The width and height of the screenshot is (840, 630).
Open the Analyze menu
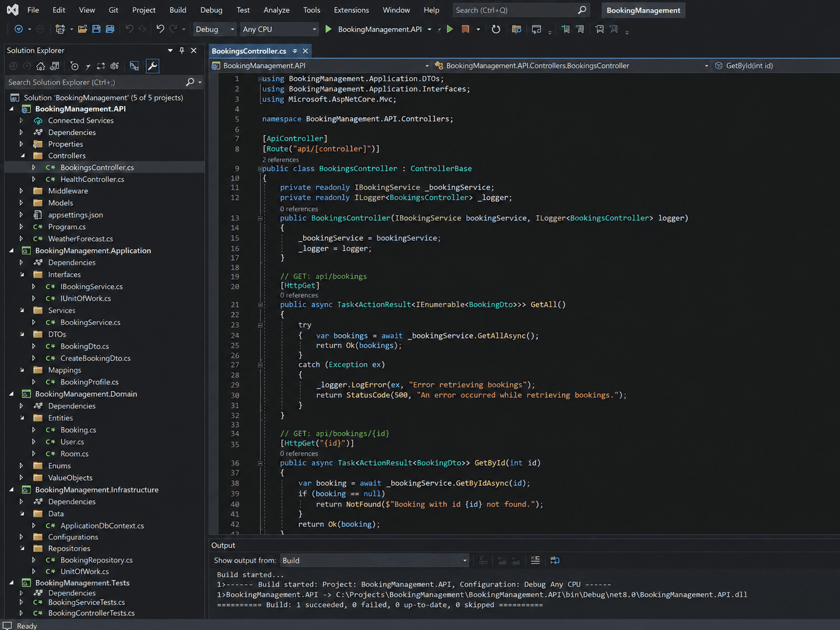(x=276, y=10)
